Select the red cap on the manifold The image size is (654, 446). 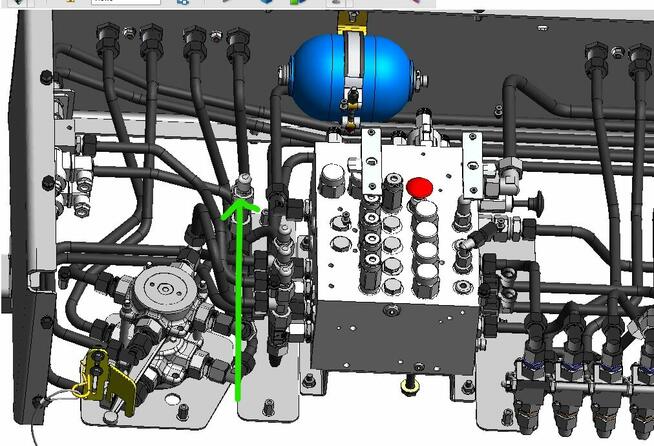click(x=419, y=188)
